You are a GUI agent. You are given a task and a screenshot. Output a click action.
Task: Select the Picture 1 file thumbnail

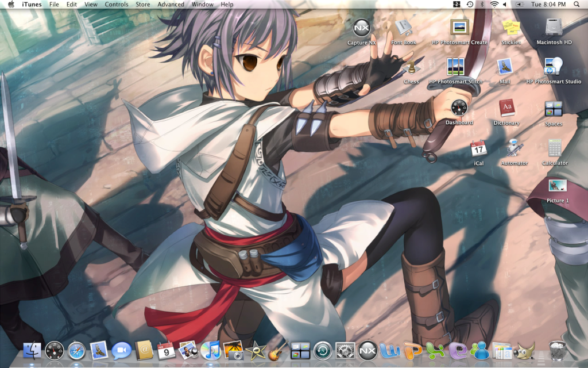(558, 186)
